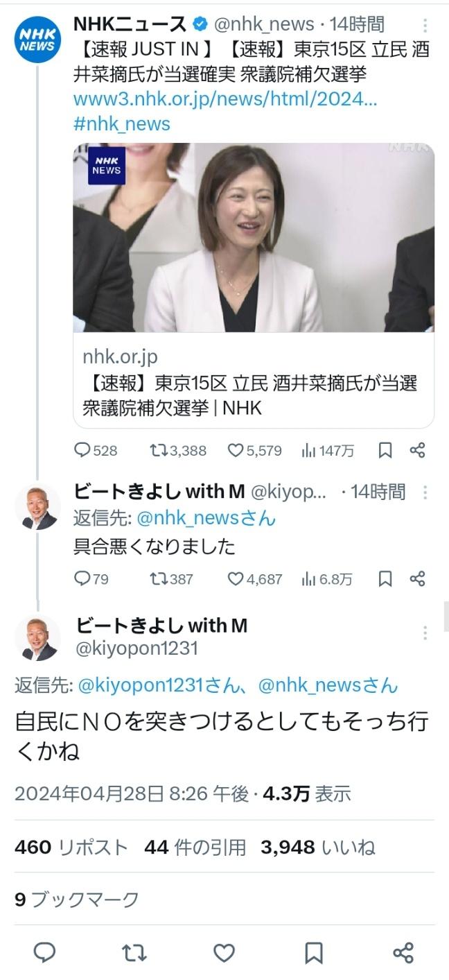Share the NHK news tweet

pos(417,451)
